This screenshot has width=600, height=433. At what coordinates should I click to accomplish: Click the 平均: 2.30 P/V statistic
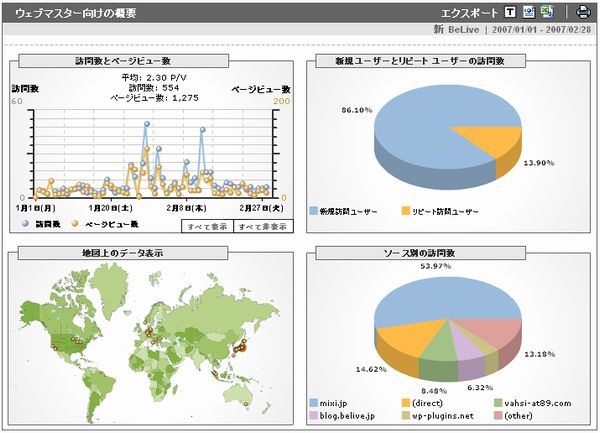click(x=154, y=78)
